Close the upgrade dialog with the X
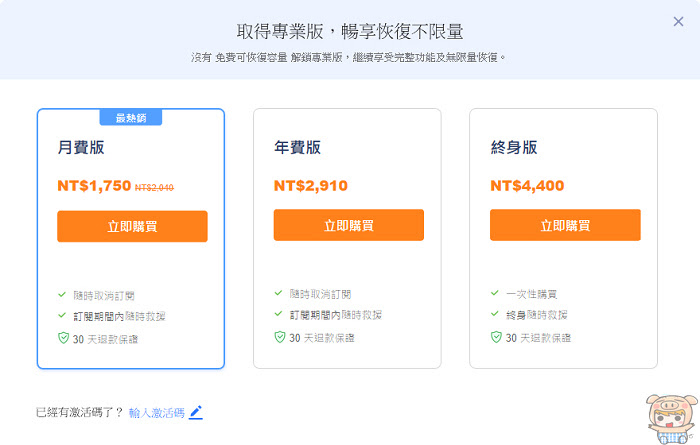Viewport: 700px width, 445px height. point(678,21)
